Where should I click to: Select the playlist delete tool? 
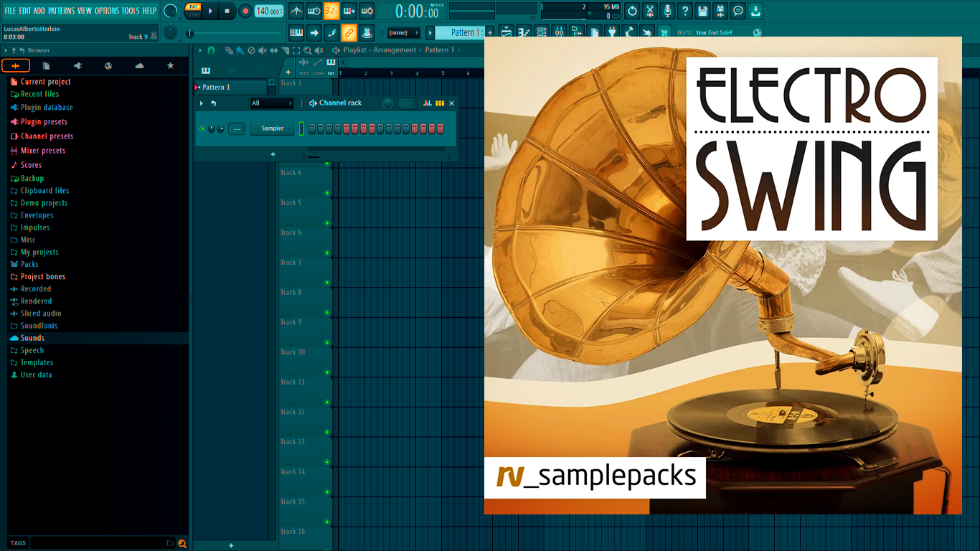[x=251, y=50]
